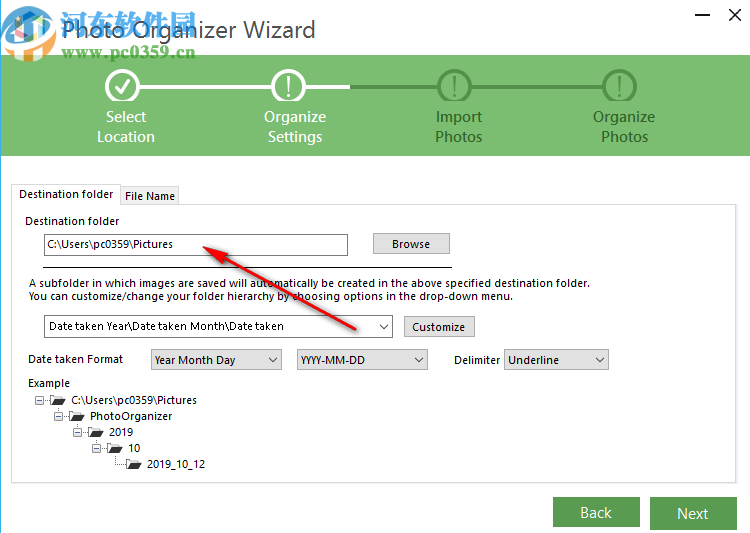Switch to the File Name tab
750x533 pixels.
(x=150, y=196)
